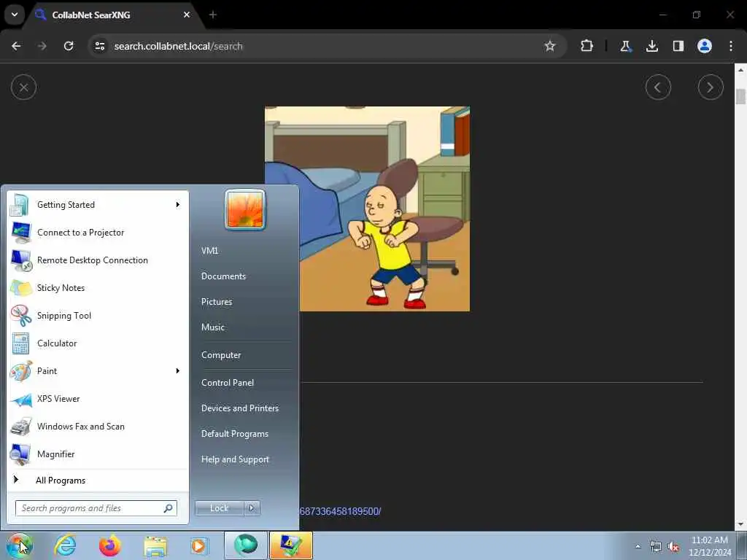The width and height of the screenshot is (747, 560).
Task: Go back in browser history
Action: click(x=16, y=46)
